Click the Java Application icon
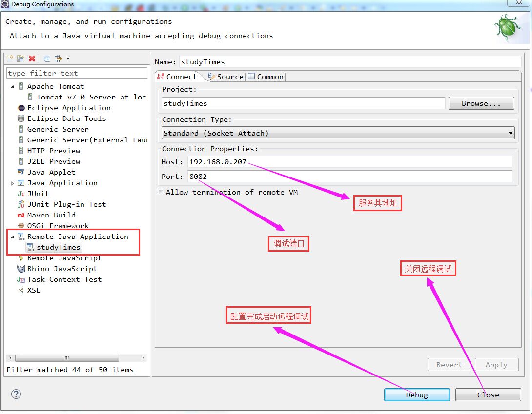Image resolution: width=532 pixels, height=414 pixels. coord(21,183)
